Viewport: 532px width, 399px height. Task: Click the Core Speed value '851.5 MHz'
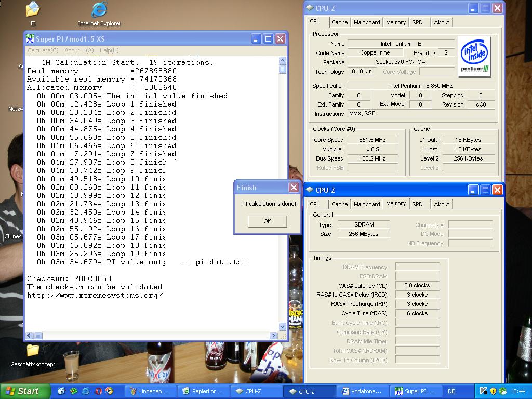click(x=373, y=140)
